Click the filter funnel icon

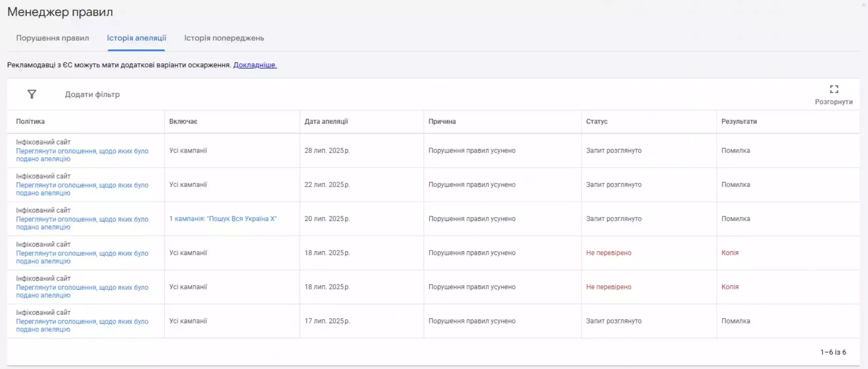point(32,94)
